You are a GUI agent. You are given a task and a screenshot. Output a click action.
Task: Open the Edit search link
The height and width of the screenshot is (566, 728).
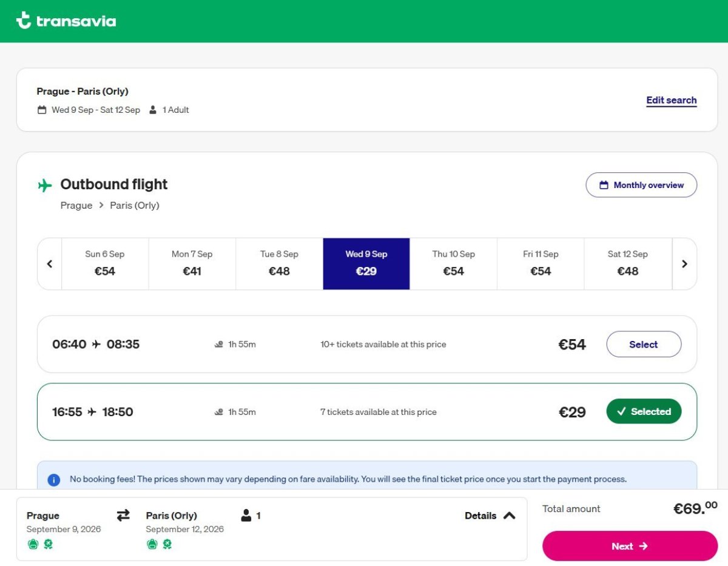click(x=671, y=101)
